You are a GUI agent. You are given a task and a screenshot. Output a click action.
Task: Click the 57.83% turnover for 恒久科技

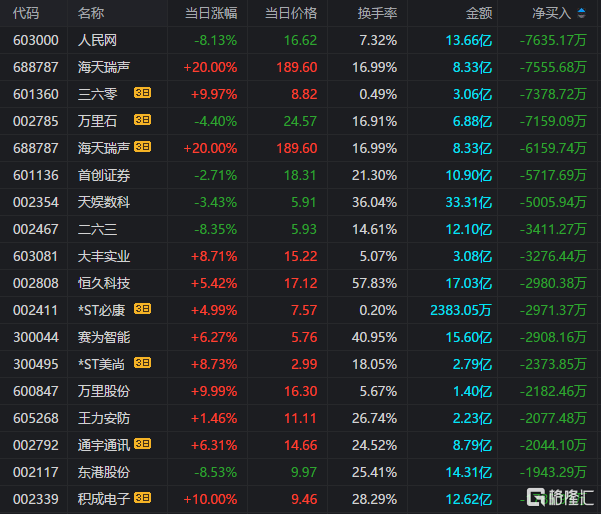374,283
